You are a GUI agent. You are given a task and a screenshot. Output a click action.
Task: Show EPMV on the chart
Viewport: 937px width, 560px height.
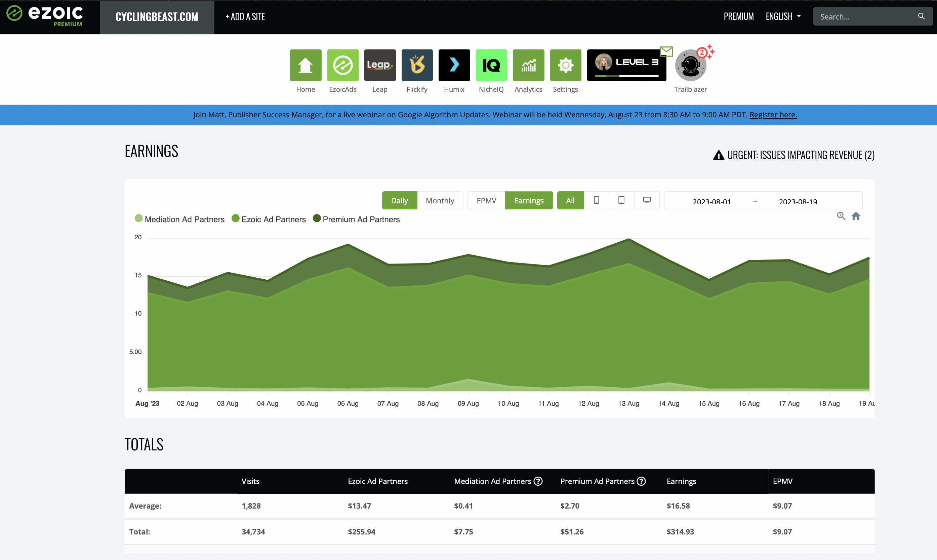coord(486,200)
